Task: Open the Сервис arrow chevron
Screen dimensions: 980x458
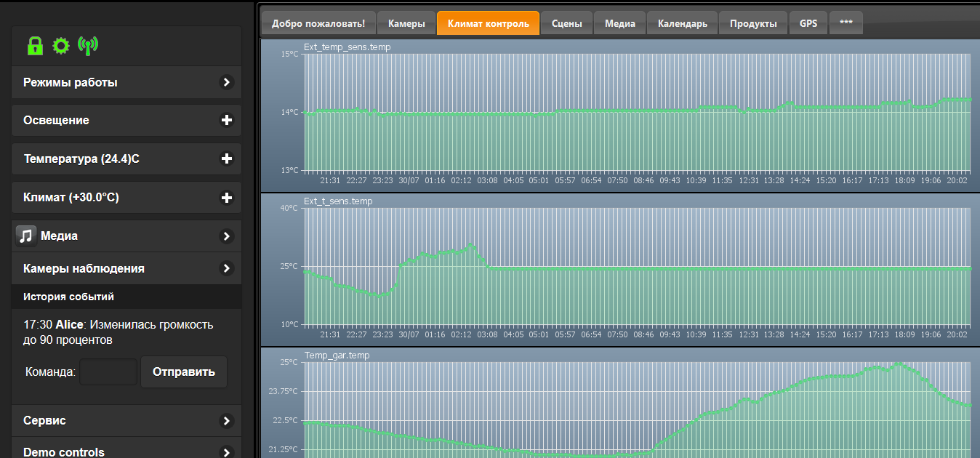Action: [227, 421]
